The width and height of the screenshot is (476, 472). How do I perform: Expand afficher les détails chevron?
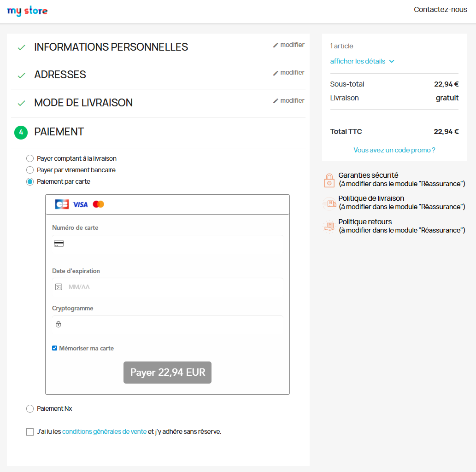[x=392, y=61]
